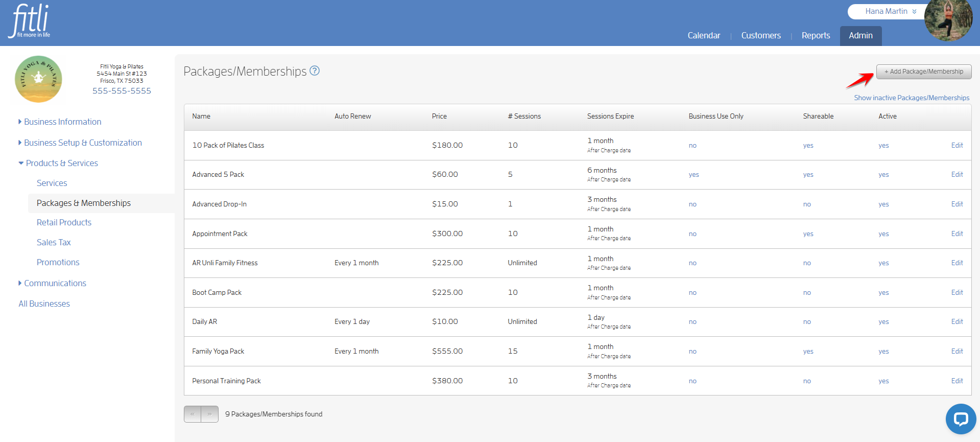Screen dimensions: 980x442
Task: Open the Customers tab
Action: [761, 35]
